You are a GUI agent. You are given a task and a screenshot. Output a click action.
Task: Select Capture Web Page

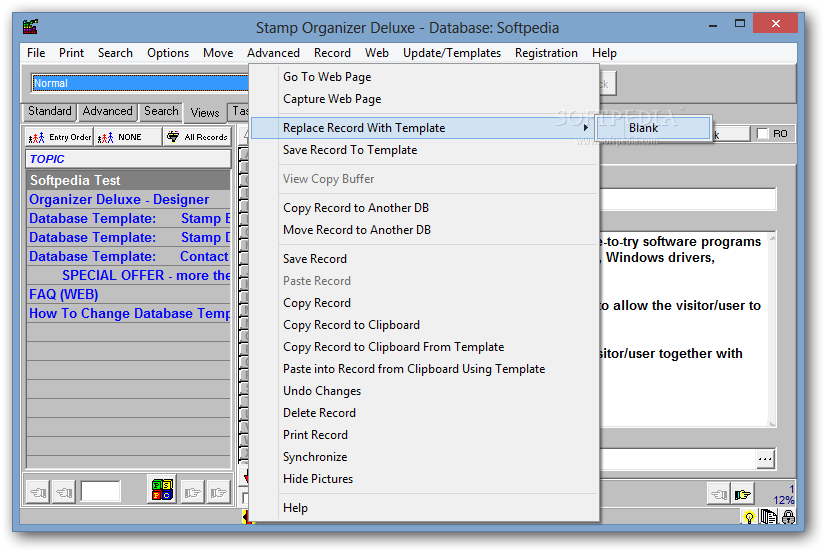[x=425, y=99]
